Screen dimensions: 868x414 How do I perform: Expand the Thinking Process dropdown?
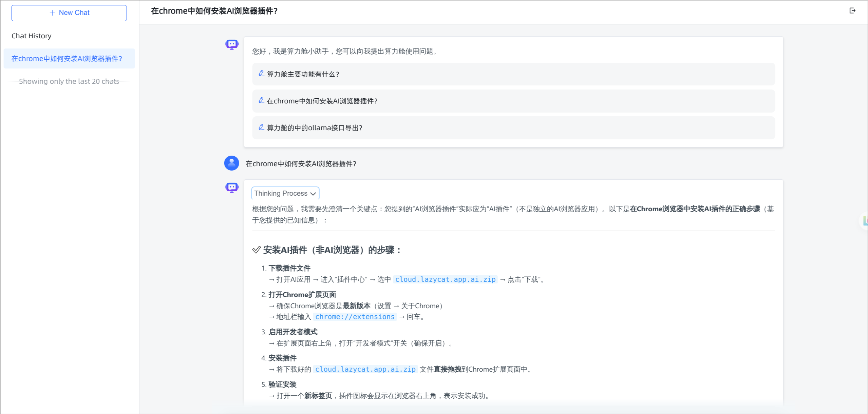(285, 193)
